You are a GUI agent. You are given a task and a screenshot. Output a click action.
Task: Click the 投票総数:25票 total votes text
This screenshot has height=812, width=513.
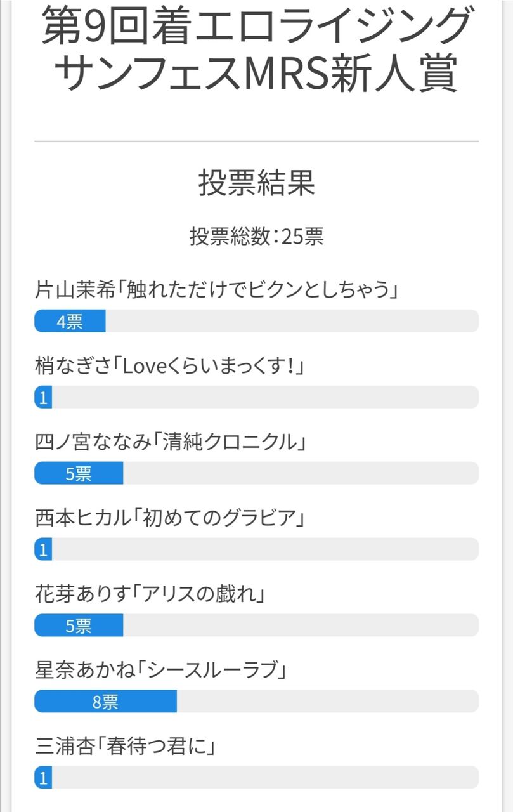256,237
